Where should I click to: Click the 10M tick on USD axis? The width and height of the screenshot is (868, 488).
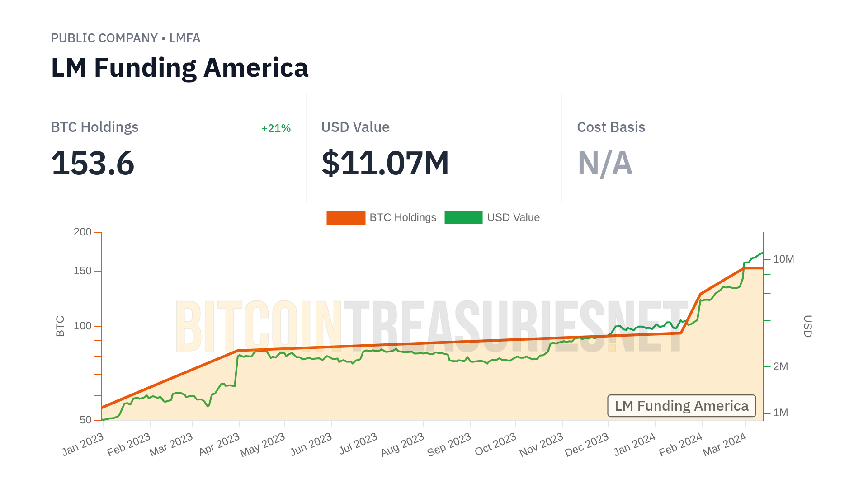(783, 259)
